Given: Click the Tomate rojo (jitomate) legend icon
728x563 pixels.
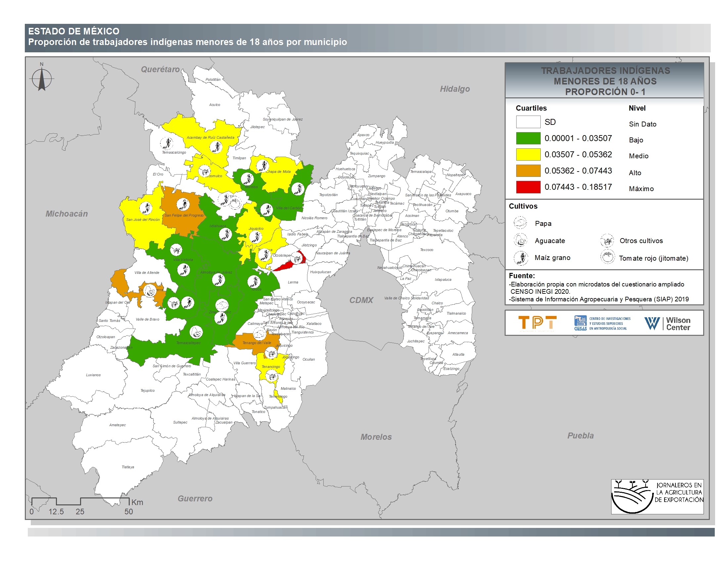Looking at the screenshot, I should coord(607,257).
